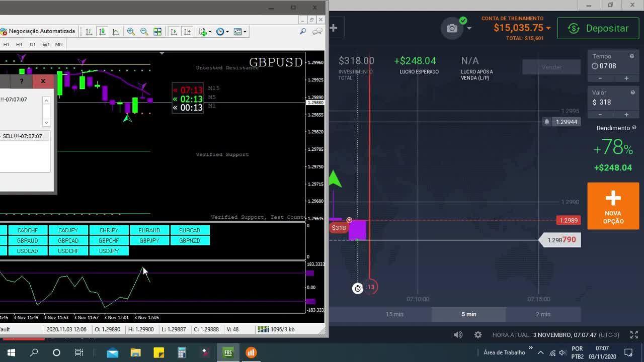Select candlestick chart mode icon
This screenshot has width=644, height=362.
102,31
